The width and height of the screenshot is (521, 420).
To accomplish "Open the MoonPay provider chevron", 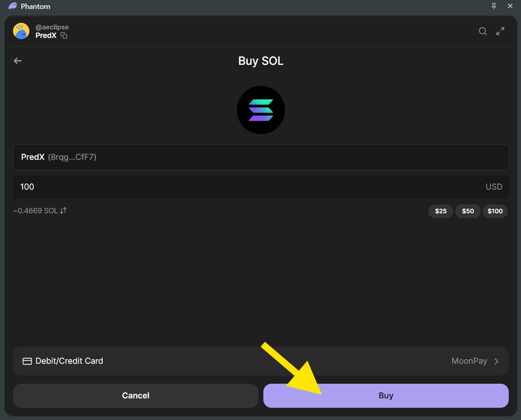I will tap(496, 361).
